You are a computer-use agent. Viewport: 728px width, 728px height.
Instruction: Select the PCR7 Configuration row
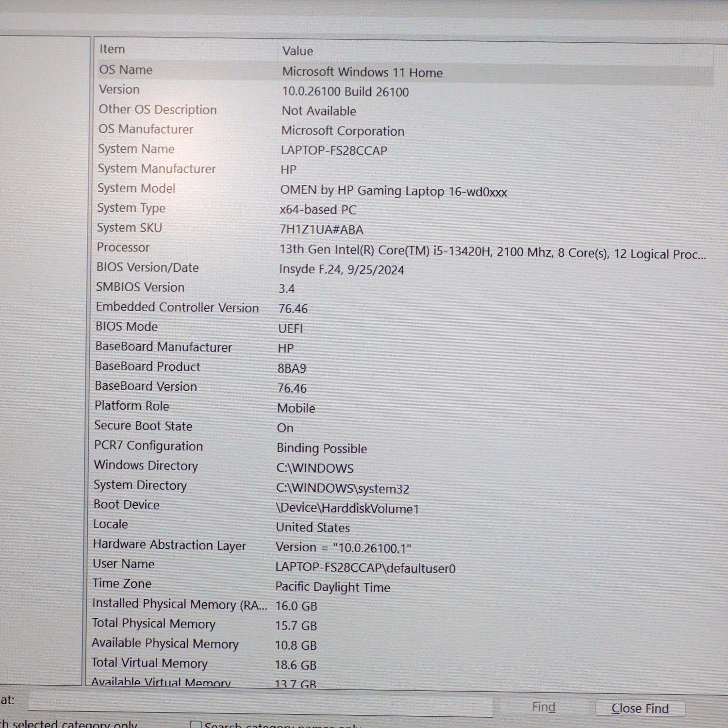(148, 446)
